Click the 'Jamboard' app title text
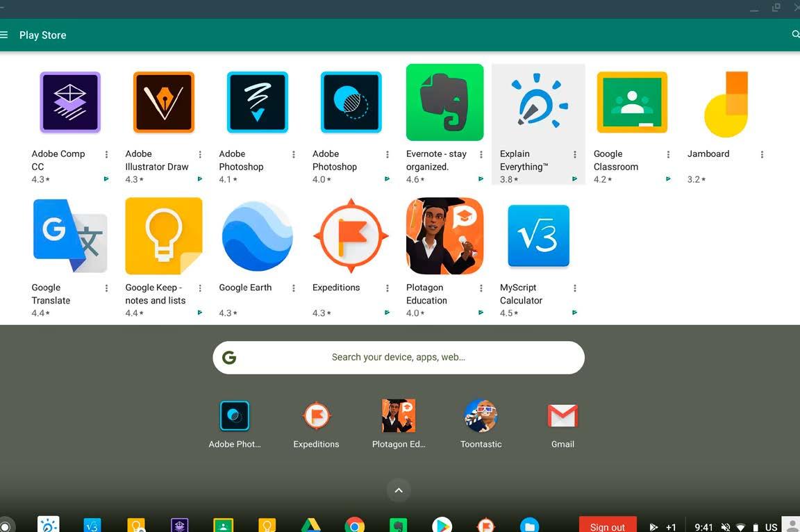This screenshot has width=800, height=532. 708,153
